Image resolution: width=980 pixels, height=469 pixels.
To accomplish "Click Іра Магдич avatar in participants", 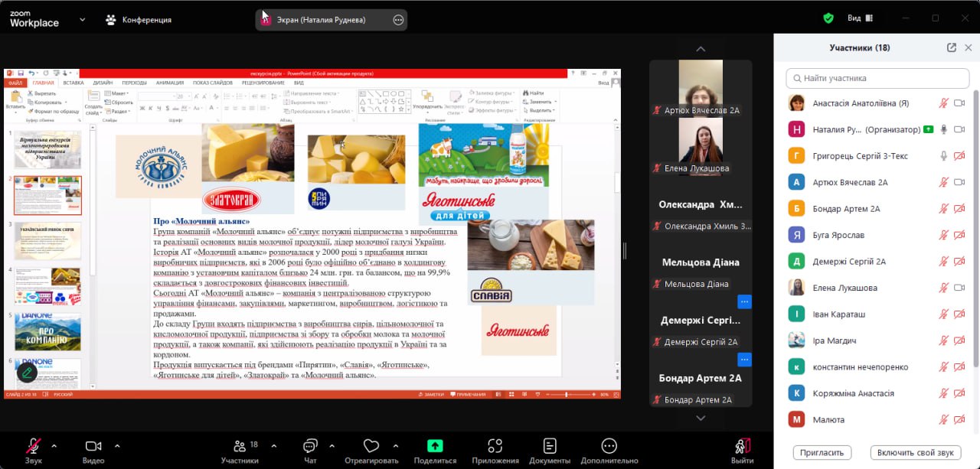I will [797, 340].
